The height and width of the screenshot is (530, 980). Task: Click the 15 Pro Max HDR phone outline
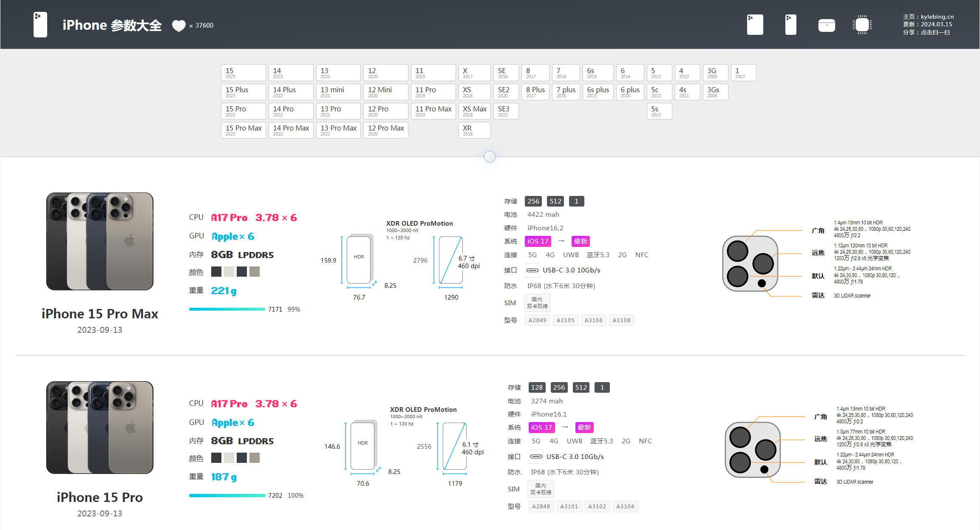click(359, 260)
